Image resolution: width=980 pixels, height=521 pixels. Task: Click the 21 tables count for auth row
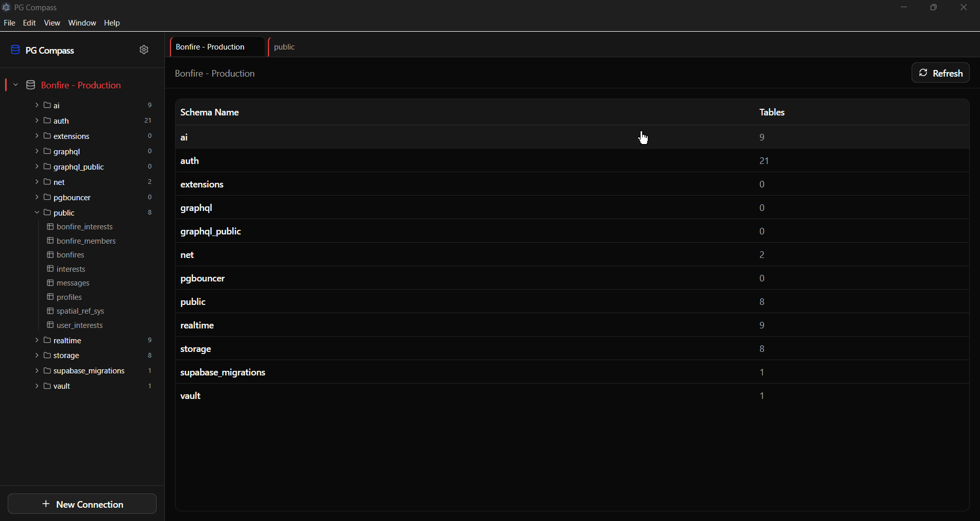(764, 161)
